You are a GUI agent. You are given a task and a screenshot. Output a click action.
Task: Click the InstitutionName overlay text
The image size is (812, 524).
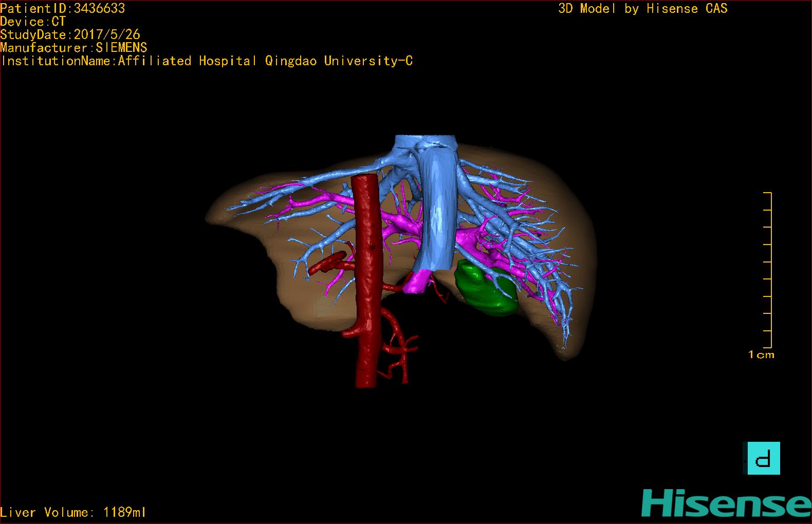207,61
